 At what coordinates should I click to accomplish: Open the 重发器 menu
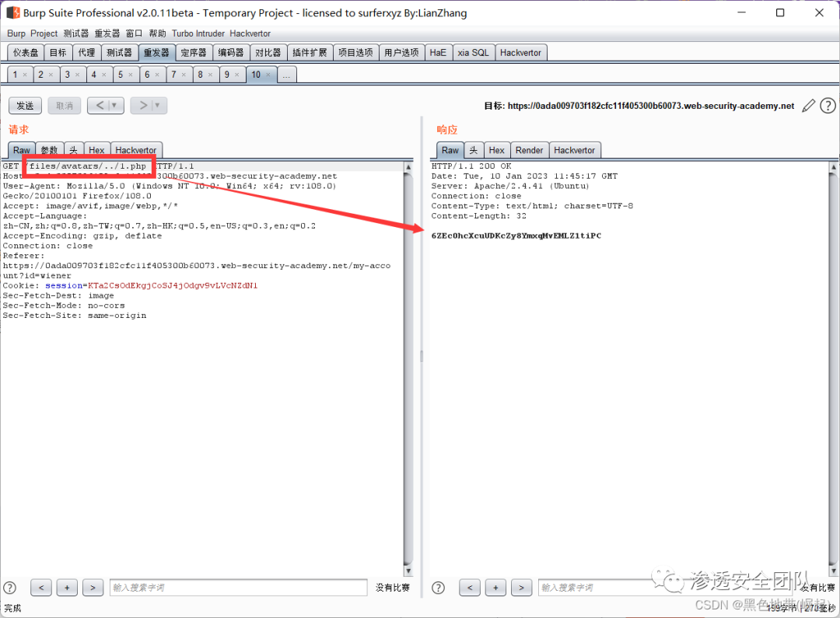[107, 33]
